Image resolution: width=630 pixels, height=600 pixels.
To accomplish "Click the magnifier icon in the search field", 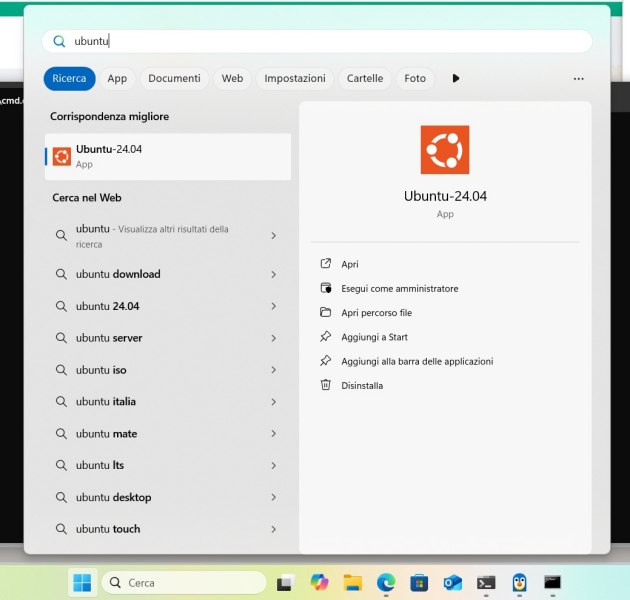I will [59, 41].
